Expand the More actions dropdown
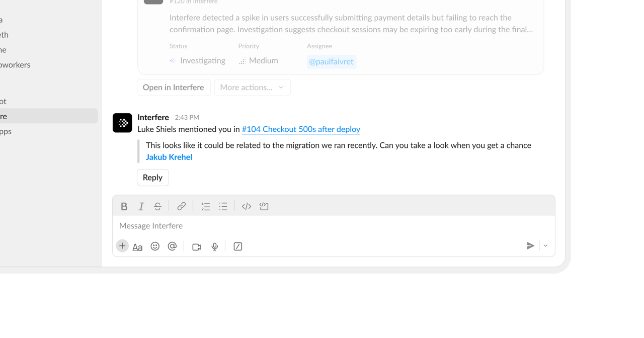 (252, 88)
